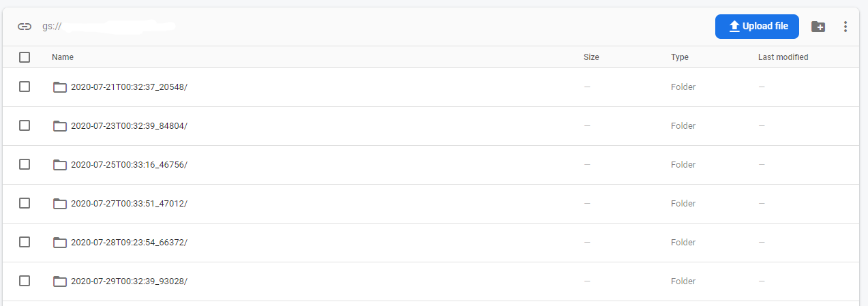The width and height of the screenshot is (868, 306).
Task: Open the three-dot more options menu
Action: click(x=845, y=27)
